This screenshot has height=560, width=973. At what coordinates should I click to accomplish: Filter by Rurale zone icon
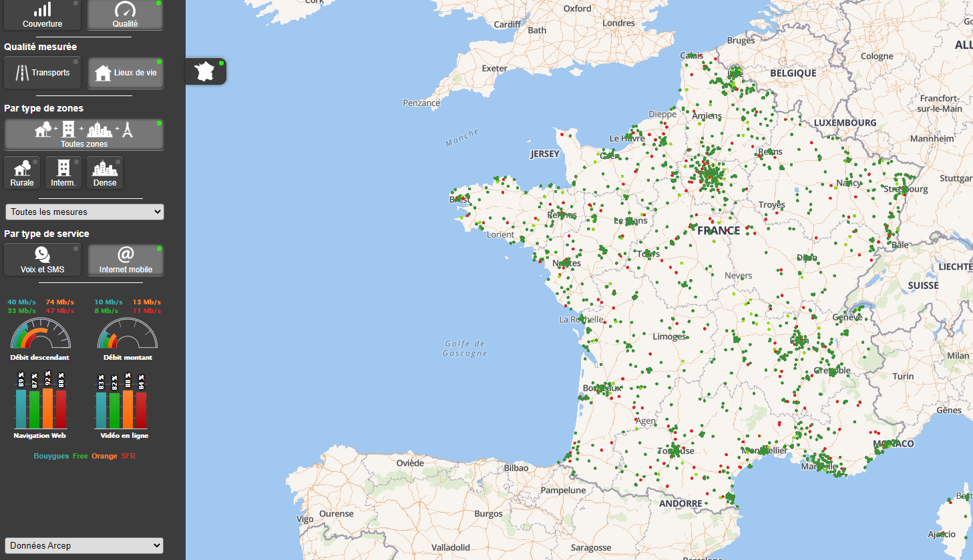tap(22, 168)
